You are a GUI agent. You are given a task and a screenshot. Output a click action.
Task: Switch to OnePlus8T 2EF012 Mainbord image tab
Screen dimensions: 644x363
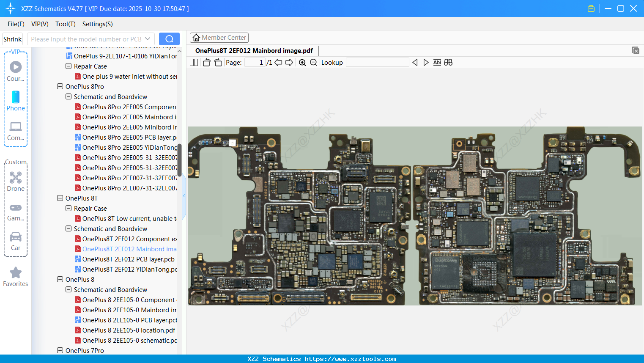[x=254, y=50]
